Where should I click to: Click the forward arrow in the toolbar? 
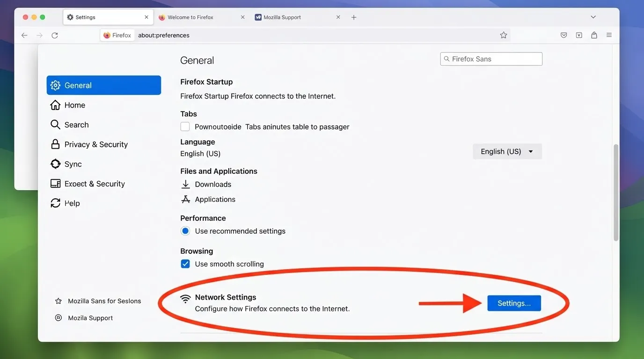click(40, 35)
